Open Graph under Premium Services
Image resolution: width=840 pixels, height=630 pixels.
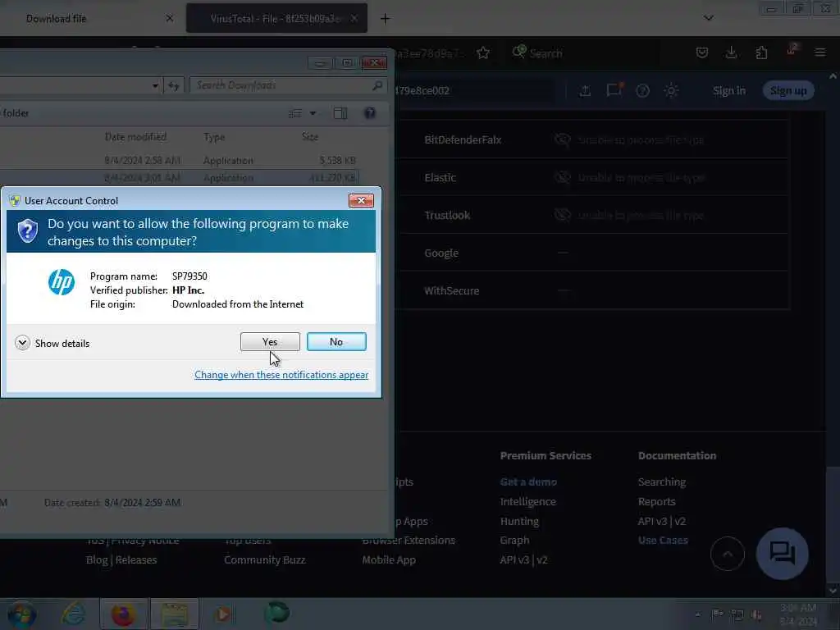point(514,540)
